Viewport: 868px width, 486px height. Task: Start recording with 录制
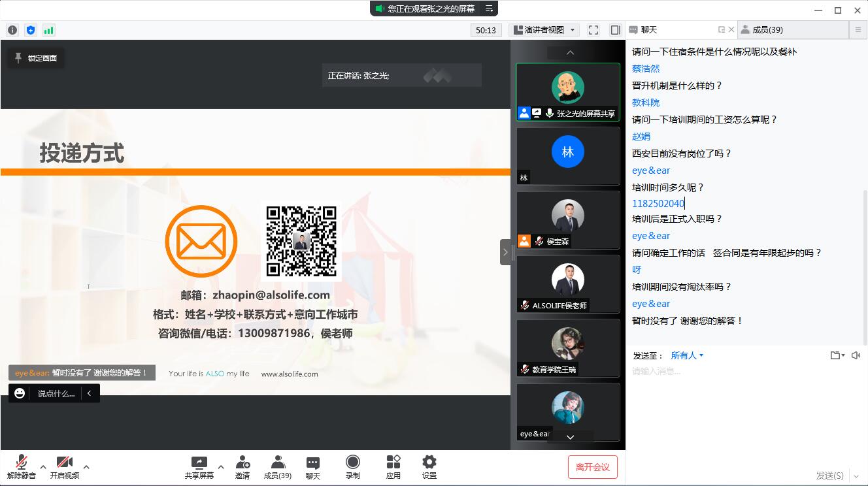[x=353, y=467]
